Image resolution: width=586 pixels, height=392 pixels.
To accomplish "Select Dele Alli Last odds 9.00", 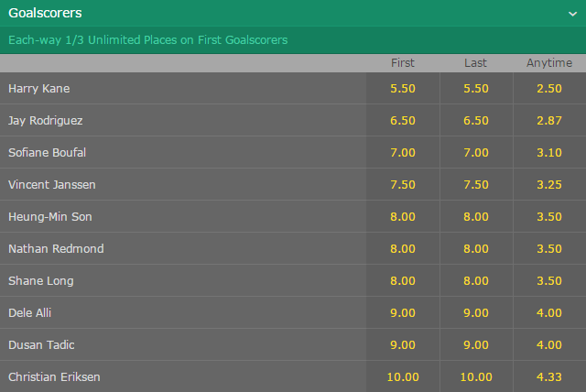I will [x=476, y=313].
